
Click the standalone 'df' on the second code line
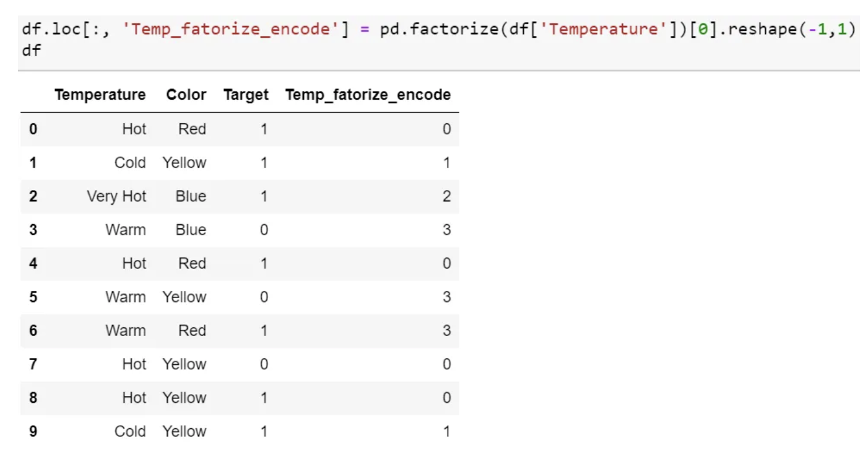point(31,50)
